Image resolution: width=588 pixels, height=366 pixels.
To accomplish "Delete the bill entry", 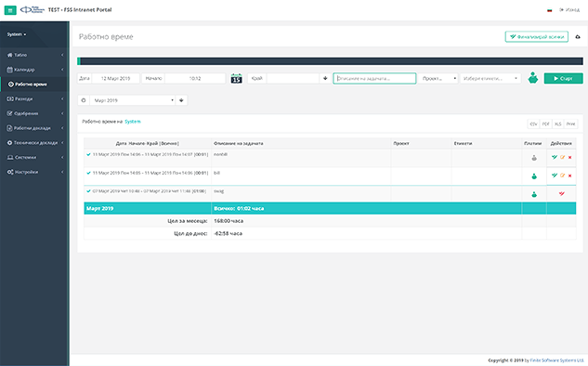I will 569,176.
